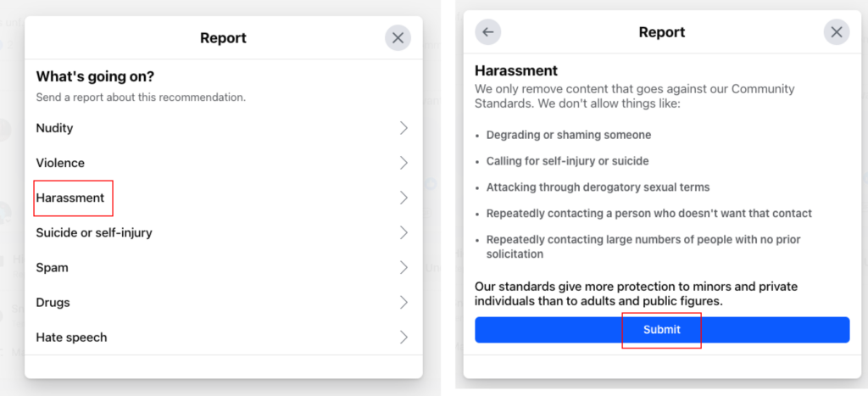Submit the harassment report
This screenshot has width=868, height=396.
click(x=661, y=330)
